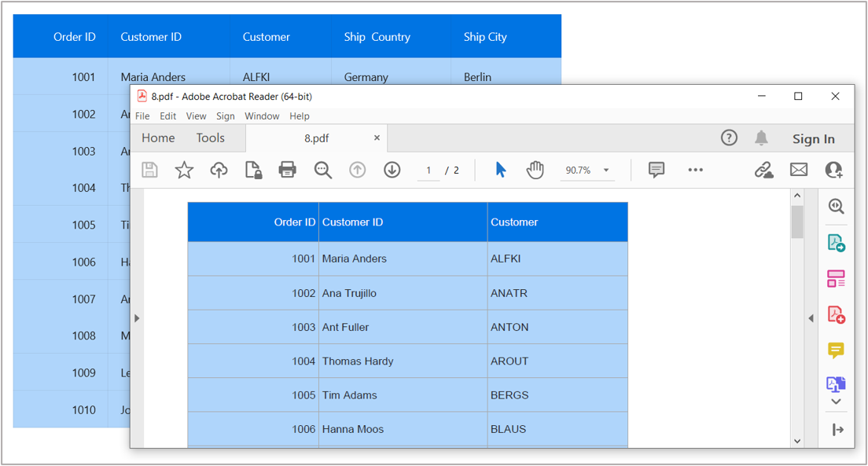Open Export PDF tool in sidebar
This screenshot has width=868, height=466.
836,243
